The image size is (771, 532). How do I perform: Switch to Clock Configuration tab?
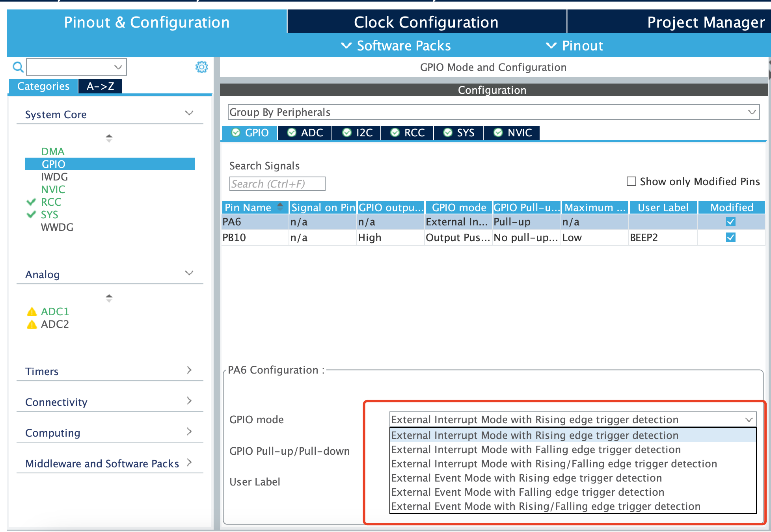pos(426,22)
